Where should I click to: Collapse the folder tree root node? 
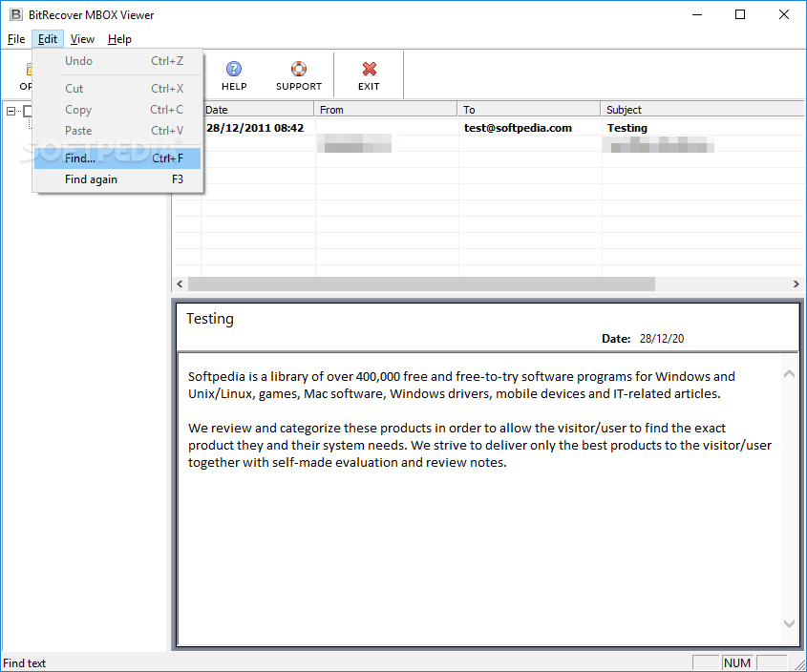[x=11, y=111]
